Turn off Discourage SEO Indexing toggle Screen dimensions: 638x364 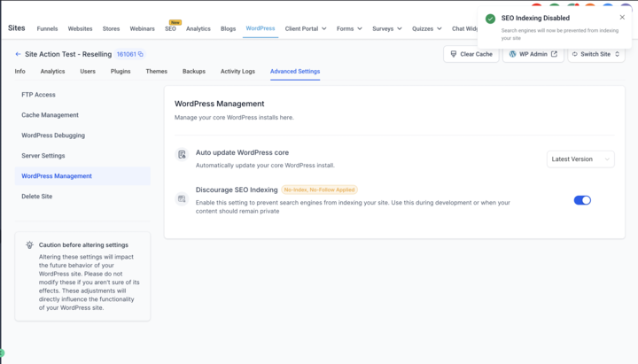[582, 200]
